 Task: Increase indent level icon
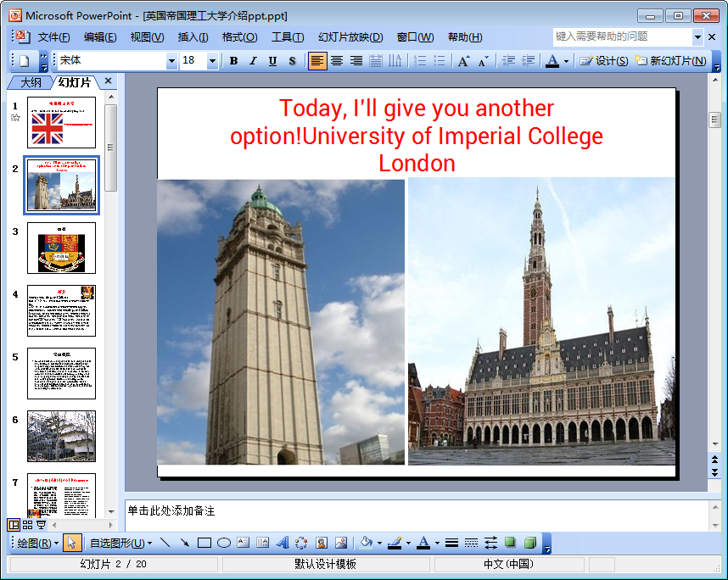tap(528, 61)
